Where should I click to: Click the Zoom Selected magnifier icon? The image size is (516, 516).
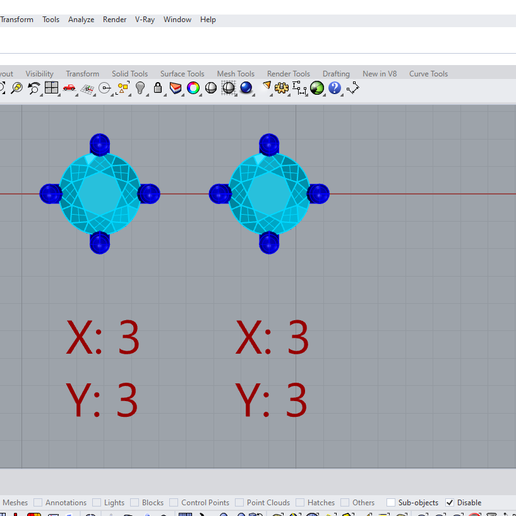(16, 88)
